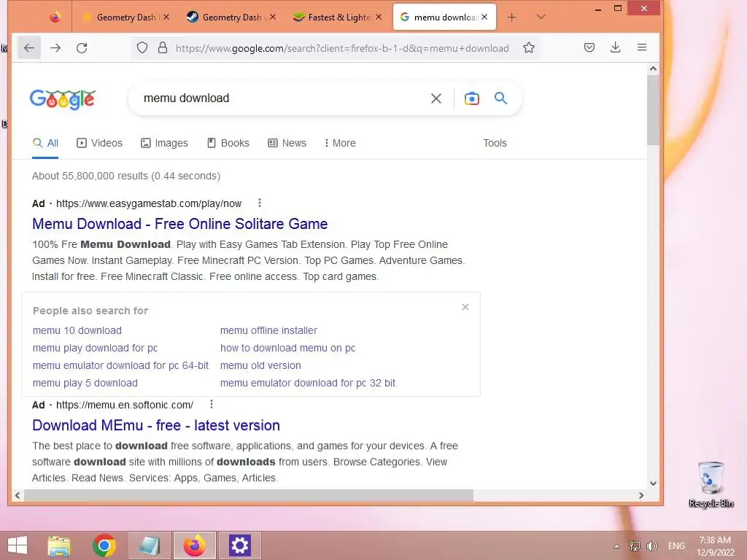Open the notepad app on the taskbar

149,545
